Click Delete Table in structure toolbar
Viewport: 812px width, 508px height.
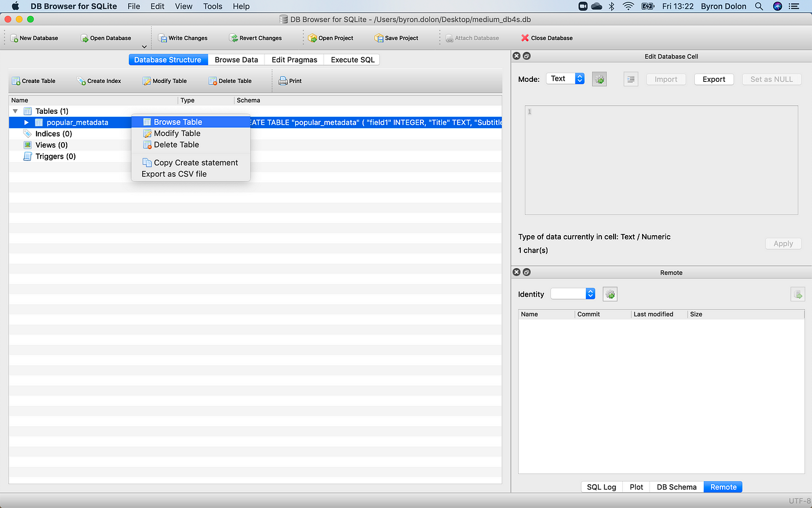point(230,81)
